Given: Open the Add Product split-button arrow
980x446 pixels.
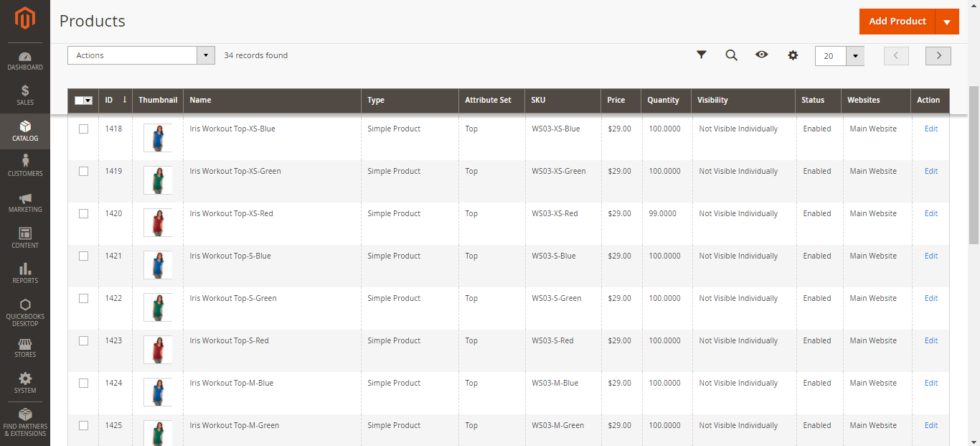Looking at the screenshot, I should click(x=947, y=22).
